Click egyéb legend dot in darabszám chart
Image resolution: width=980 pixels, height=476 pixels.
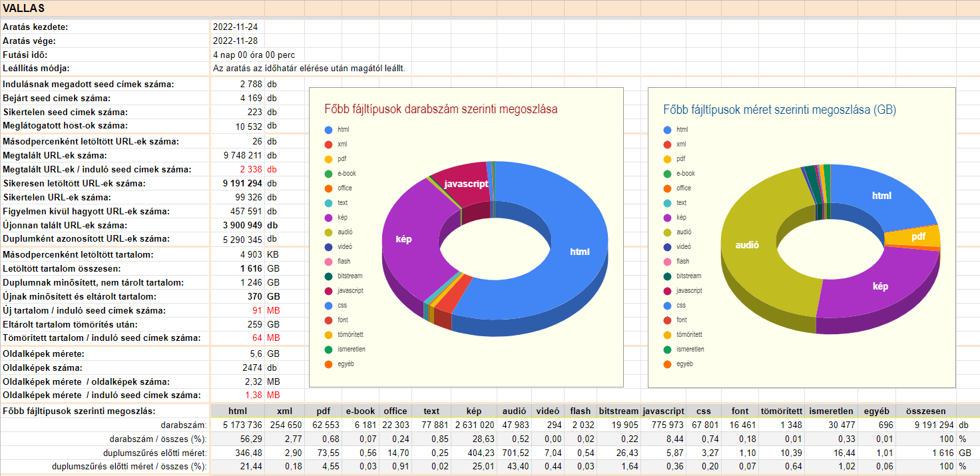328,364
